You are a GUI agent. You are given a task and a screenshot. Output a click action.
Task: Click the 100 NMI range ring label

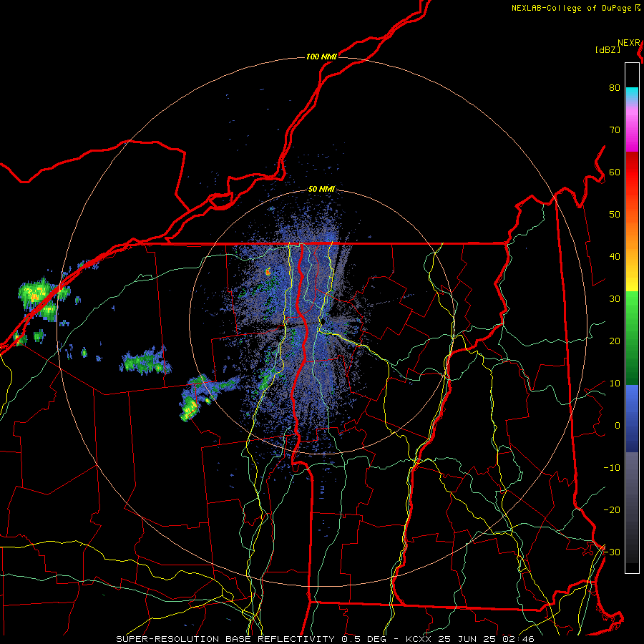(321, 57)
